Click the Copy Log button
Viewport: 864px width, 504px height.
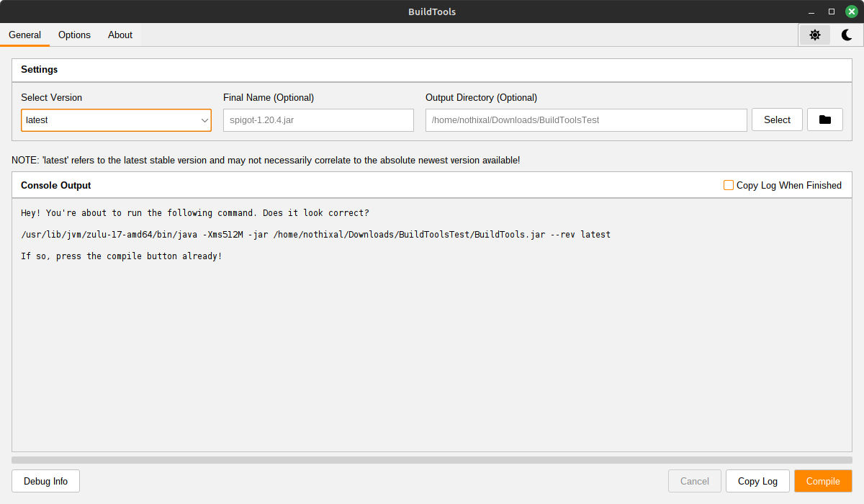pos(757,481)
